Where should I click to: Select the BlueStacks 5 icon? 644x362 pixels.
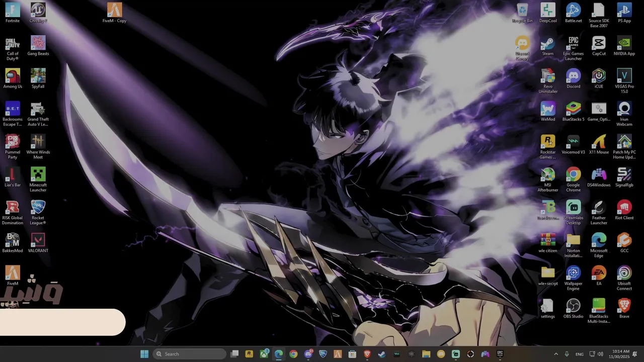(x=574, y=112)
